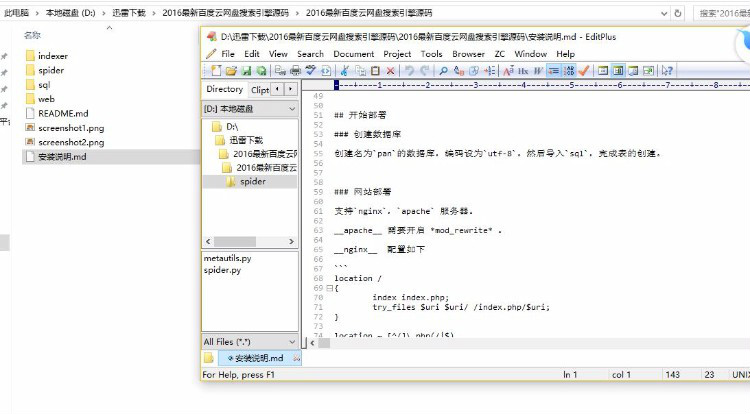
Task: Open the Edit menu
Action: (252, 54)
